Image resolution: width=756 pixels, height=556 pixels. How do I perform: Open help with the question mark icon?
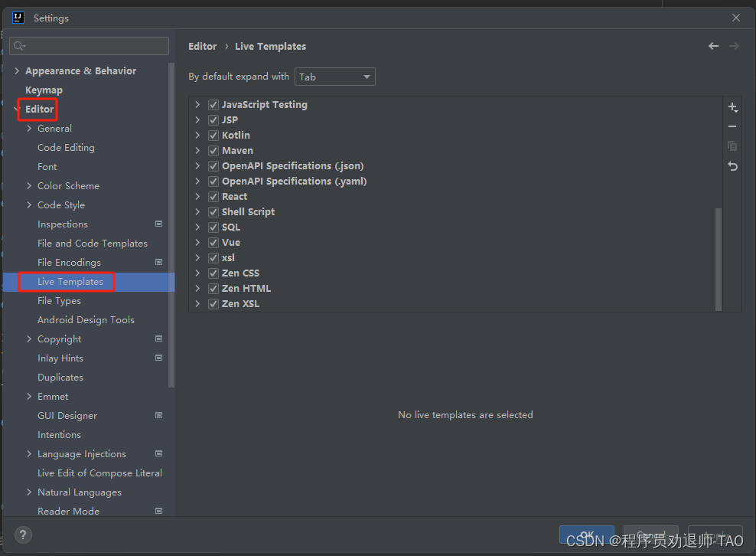coord(23,535)
